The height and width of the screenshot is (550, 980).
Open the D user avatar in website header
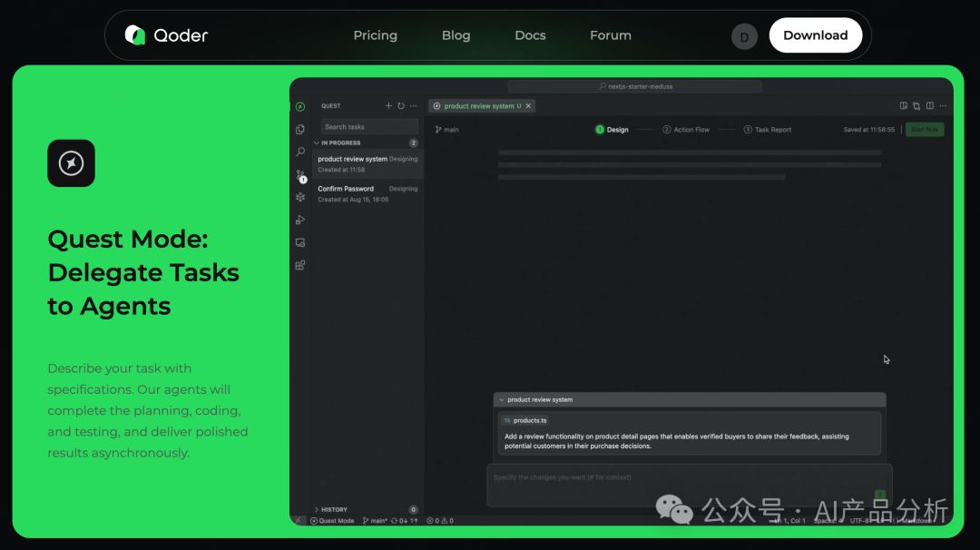[744, 36]
